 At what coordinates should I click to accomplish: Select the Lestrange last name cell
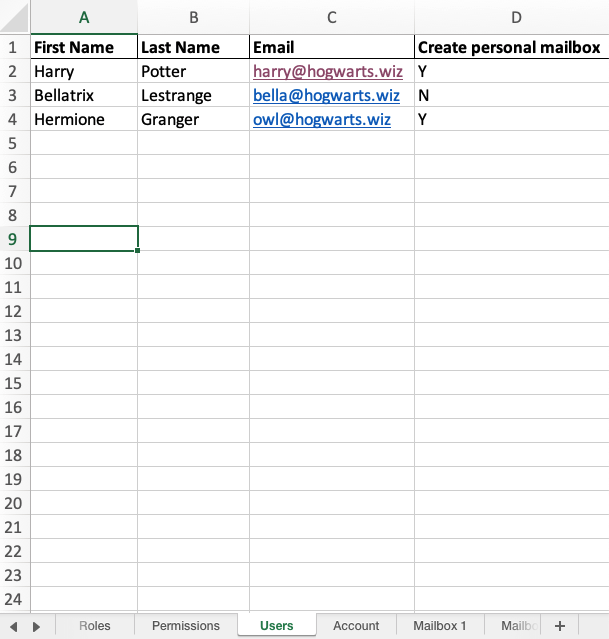point(177,96)
